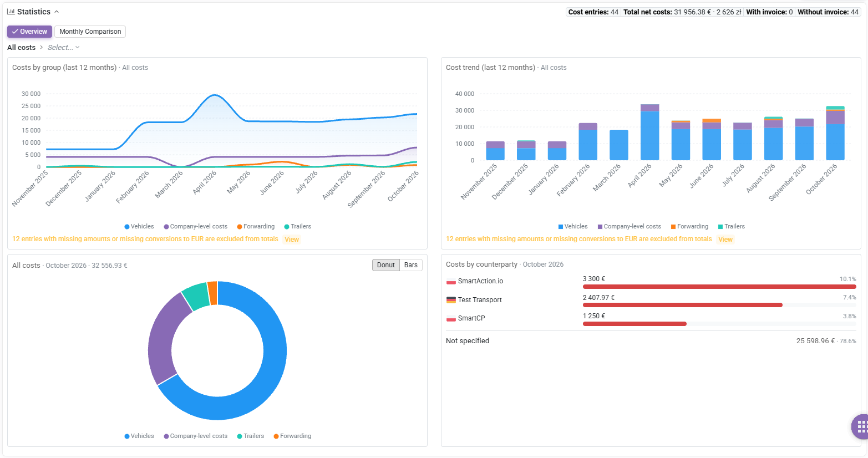Click the SmartCP flag icon
Viewport: 868px width, 458px height.
coord(451,318)
